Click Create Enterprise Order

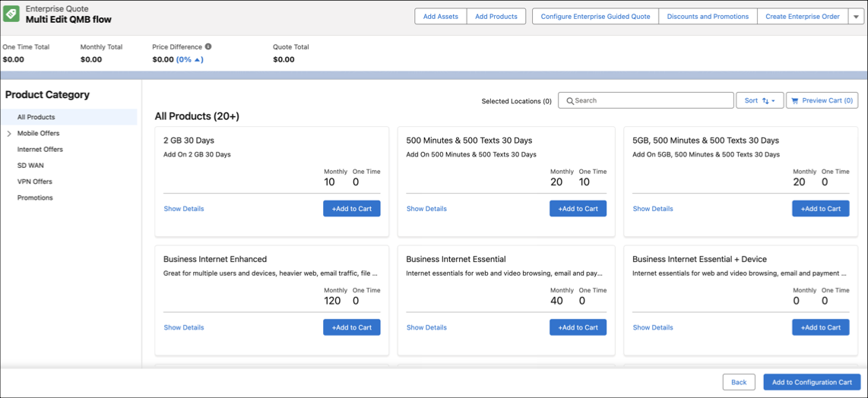pos(802,17)
